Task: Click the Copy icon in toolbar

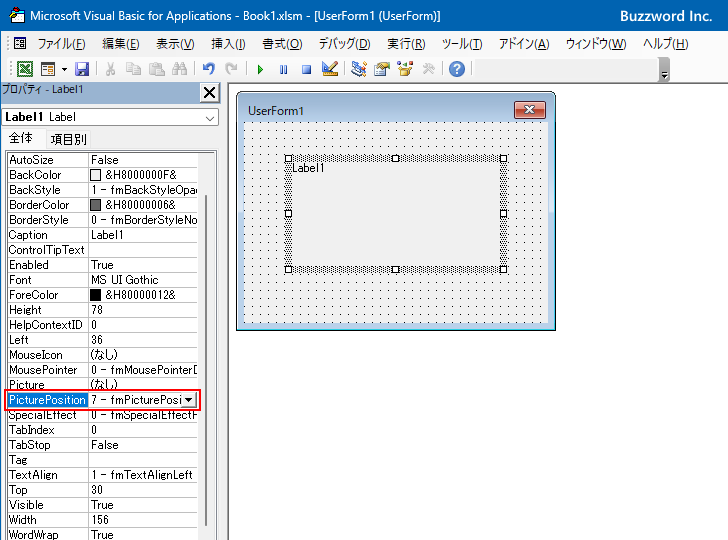Action: tap(133, 69)
